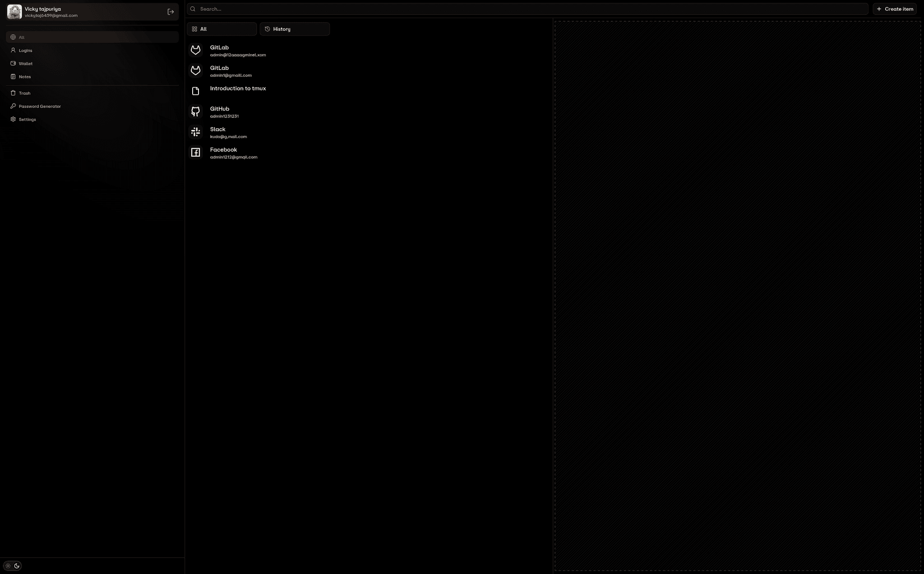Viewport: 924px width, 574px height.
Task: Switch to dark theme using the moon icon
Action: [17, 566]
